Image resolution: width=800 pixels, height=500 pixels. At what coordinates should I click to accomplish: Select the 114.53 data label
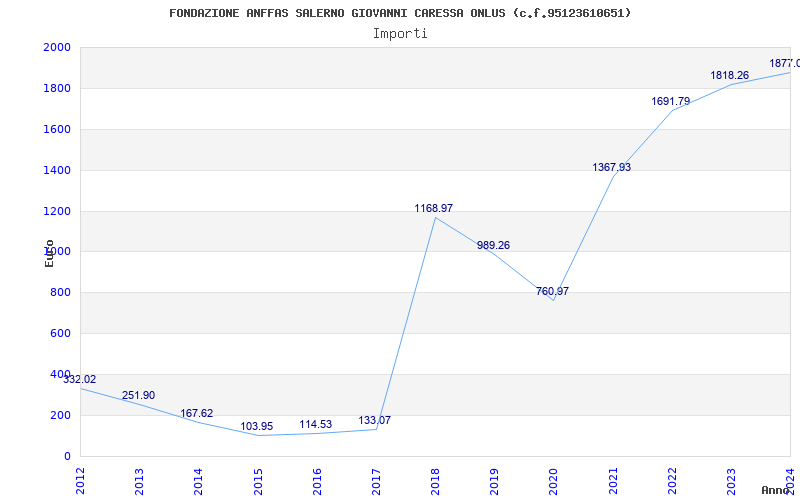tap(315, 424)
